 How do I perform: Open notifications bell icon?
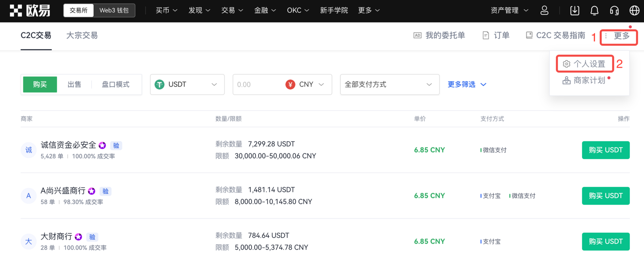coord(594,10)
